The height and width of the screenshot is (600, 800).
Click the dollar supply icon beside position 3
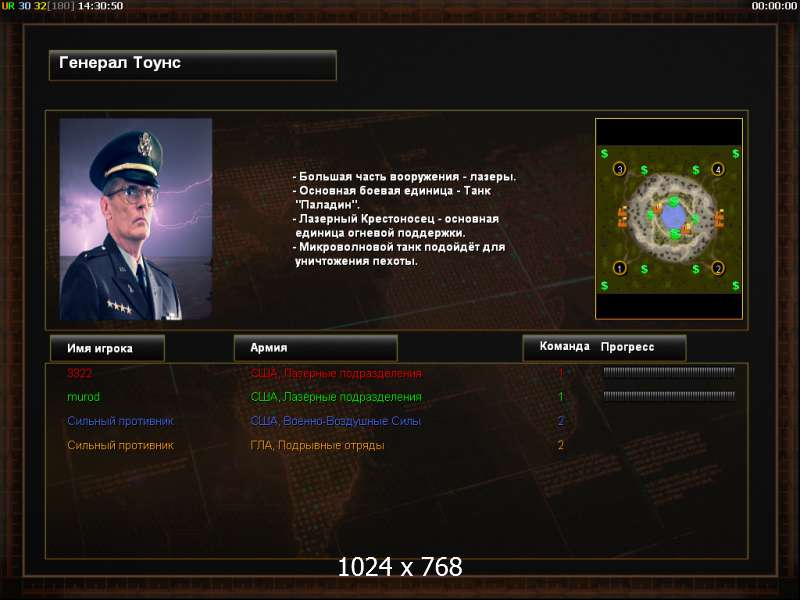(x=644, y=170)
